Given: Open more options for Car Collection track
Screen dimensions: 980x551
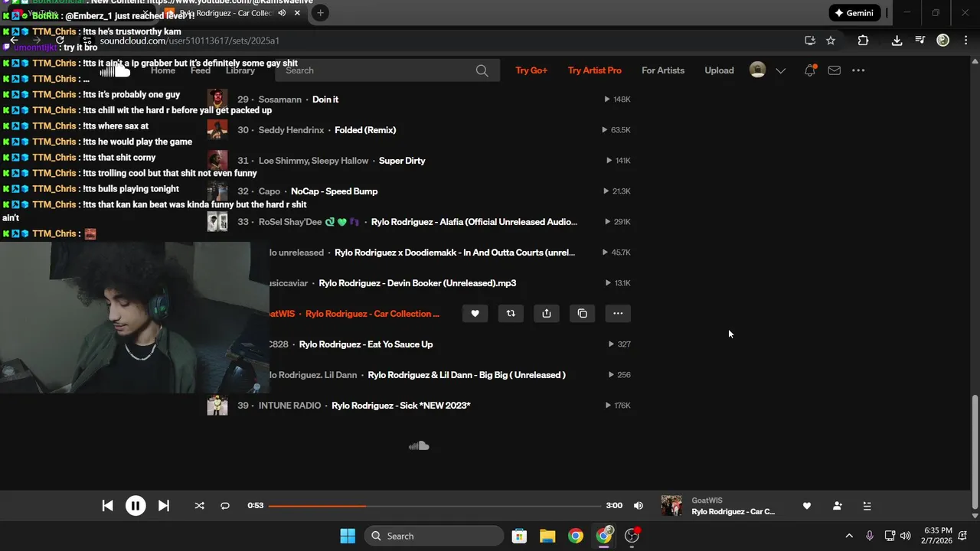Looking at the screenshot, I should click(618, 313).
